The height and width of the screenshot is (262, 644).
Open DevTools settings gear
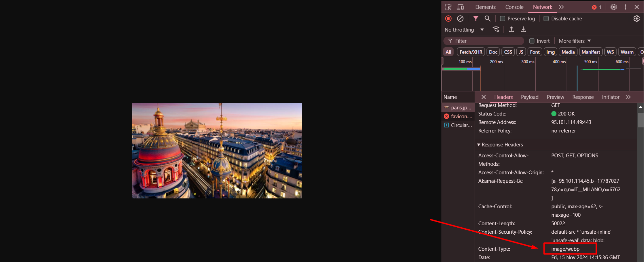pos(613,7)
